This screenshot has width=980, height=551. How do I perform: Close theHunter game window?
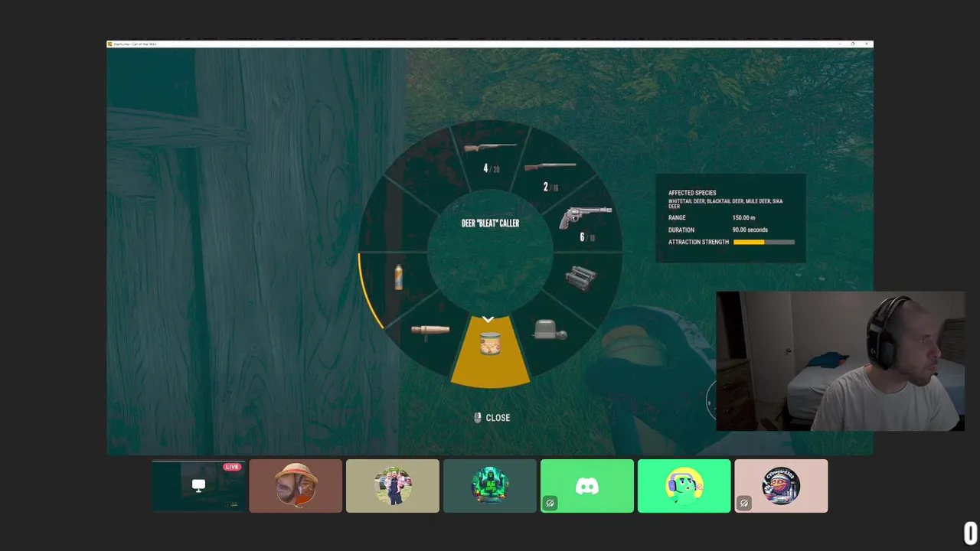tap(867, 44)
